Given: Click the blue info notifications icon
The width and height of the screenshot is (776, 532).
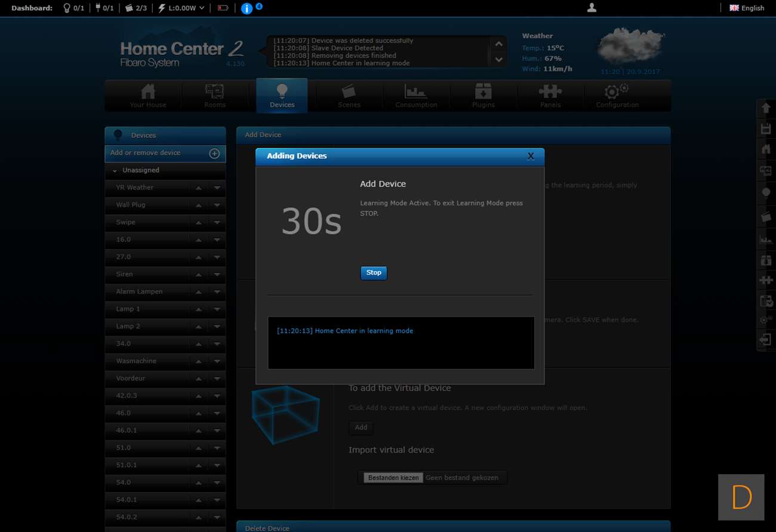Looking at the screenshot, I should 247,8.
